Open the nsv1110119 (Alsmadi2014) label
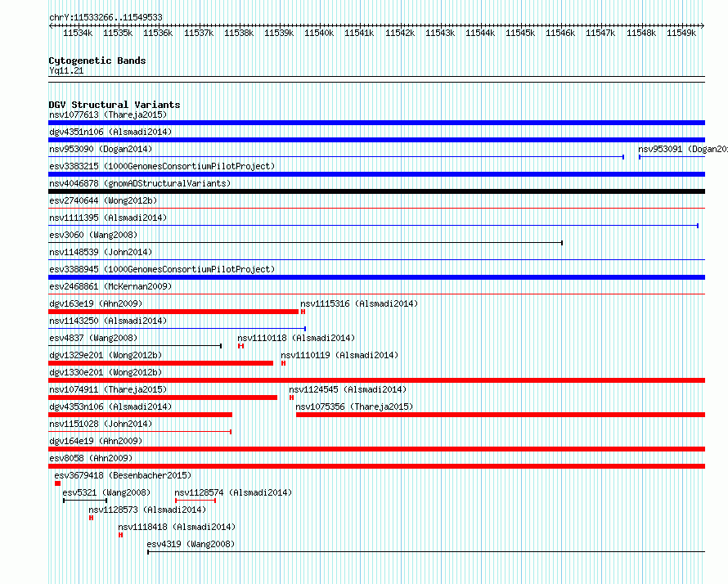Image resolution: width=728 pixels, height=584 pixels. pos(339,355)
